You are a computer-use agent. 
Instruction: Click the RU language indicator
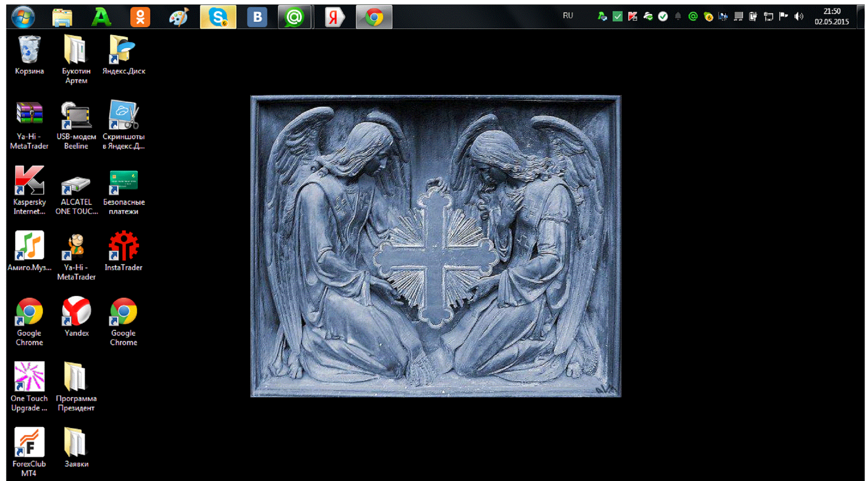[568, 16]
